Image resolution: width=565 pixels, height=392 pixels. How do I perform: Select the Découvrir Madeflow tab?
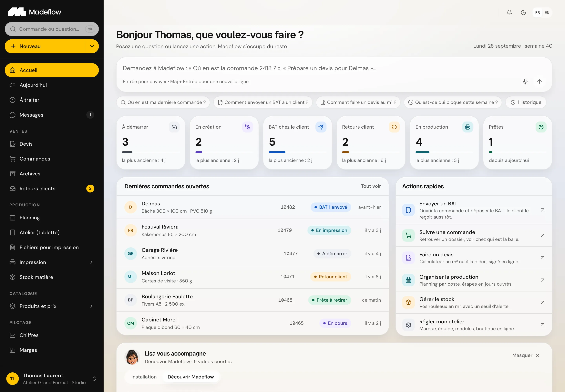pyautogui.click(x=190, y=377)
